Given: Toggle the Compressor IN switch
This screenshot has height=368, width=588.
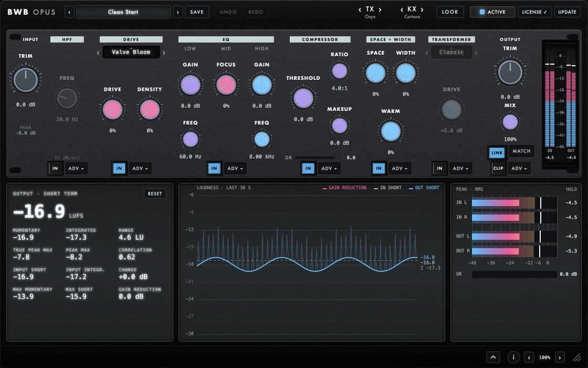Looking at the screenshot, I should [308, 168].
